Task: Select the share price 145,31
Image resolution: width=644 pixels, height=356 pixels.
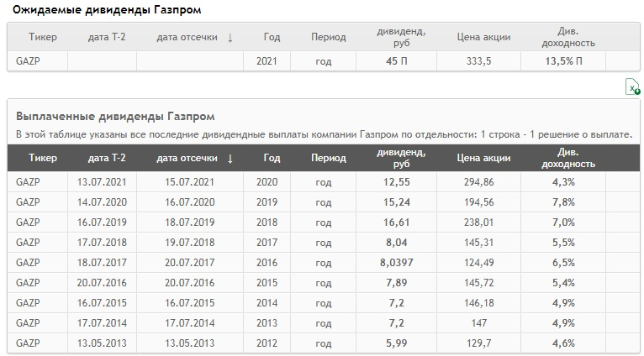Action: coord(479,243)
